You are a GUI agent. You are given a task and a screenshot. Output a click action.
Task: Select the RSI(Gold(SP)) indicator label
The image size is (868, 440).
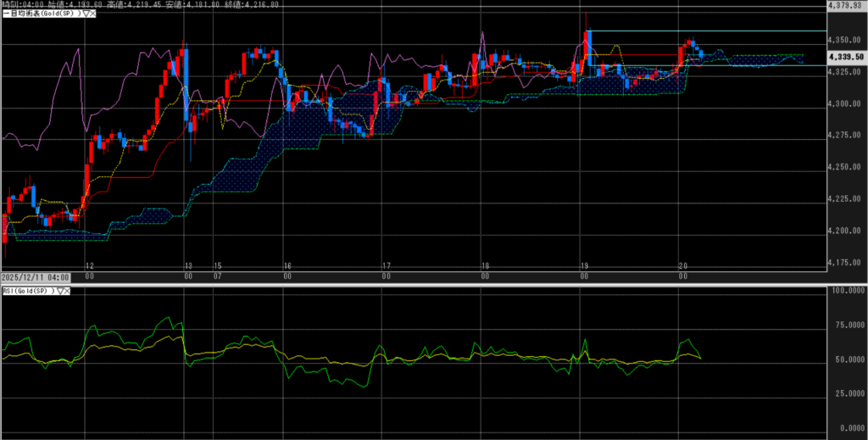coord(27,291)
